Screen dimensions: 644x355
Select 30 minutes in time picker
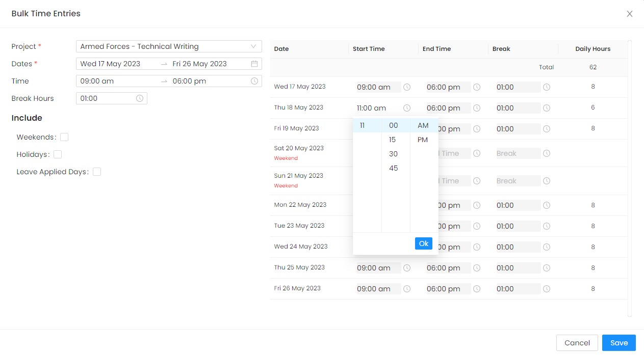click(x=393, y=154)
